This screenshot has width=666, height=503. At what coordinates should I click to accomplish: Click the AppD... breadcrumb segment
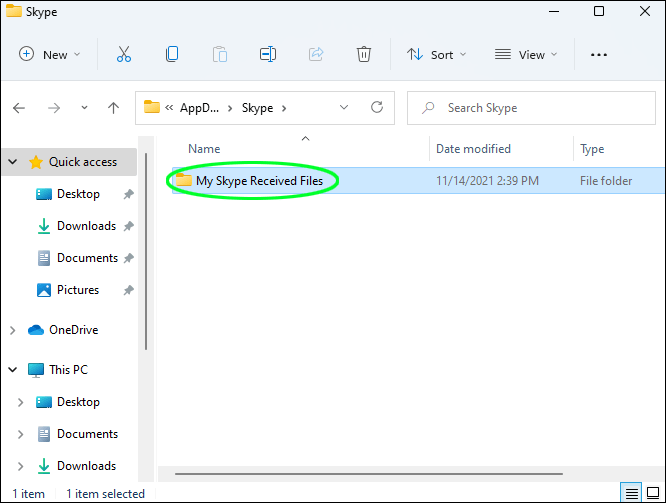199,108
